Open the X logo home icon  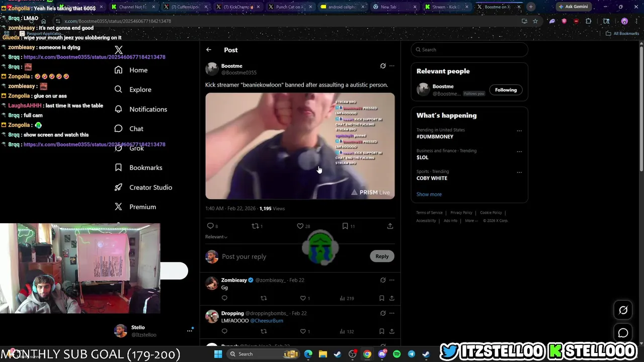[119, 50]
